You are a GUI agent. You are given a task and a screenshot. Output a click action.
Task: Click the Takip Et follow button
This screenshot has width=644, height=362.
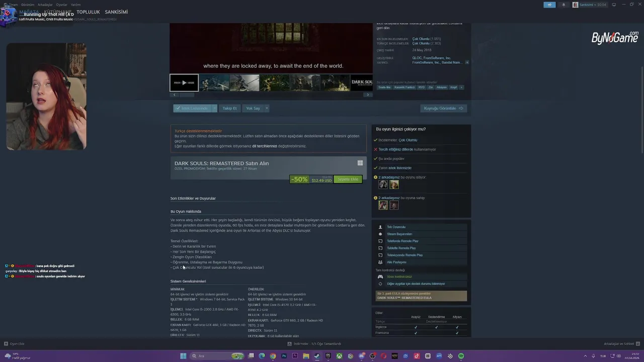[229, 108]
